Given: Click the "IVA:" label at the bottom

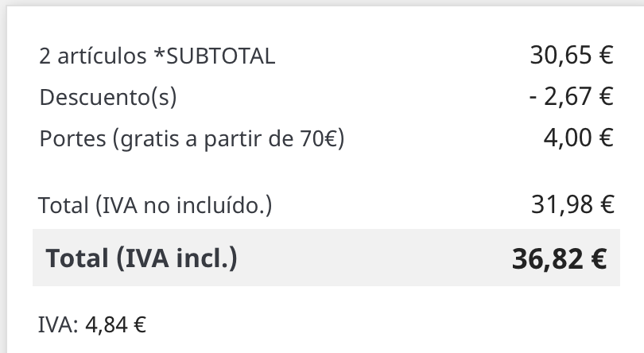Looking at the screenshot, I should pyautogui.click(x=56, y=324).
